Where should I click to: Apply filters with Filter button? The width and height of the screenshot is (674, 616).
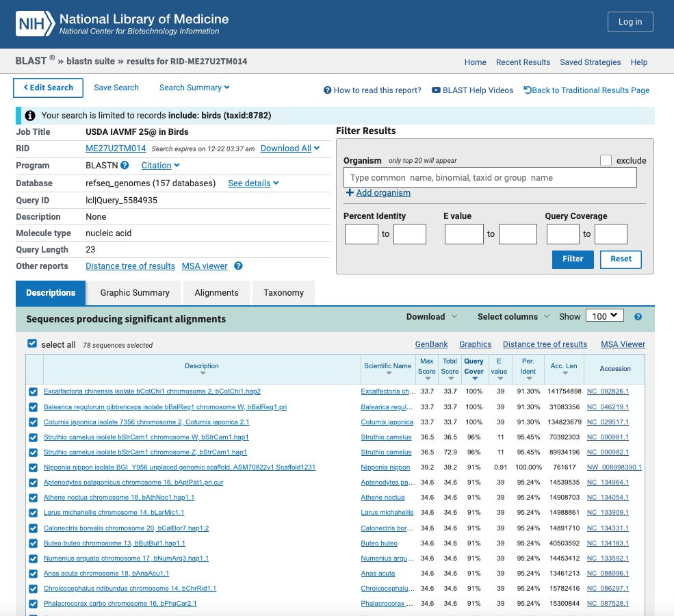(573, 259)
